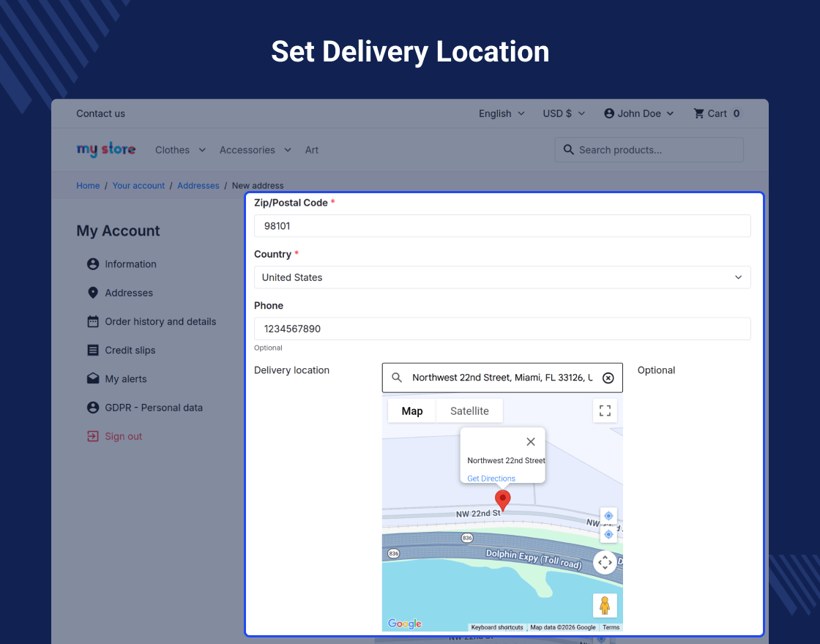The image size is (820, 644).
Task: Close the Northwest 22nd Street info window
Action: pos(531,442)
